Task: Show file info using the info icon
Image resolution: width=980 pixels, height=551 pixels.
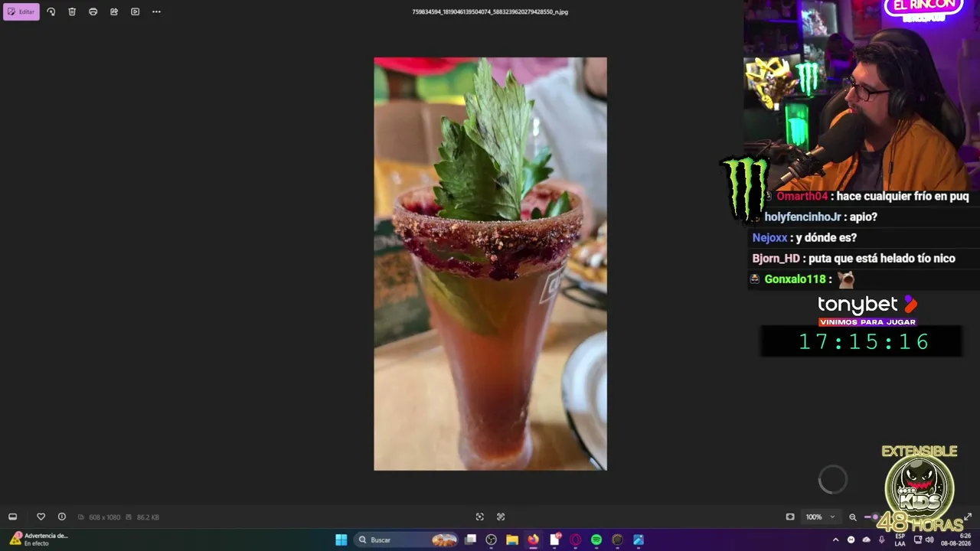Action: (62, 517)
